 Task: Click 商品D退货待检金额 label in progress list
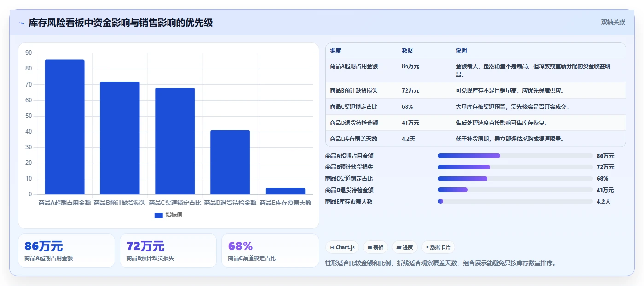point(349,190)
